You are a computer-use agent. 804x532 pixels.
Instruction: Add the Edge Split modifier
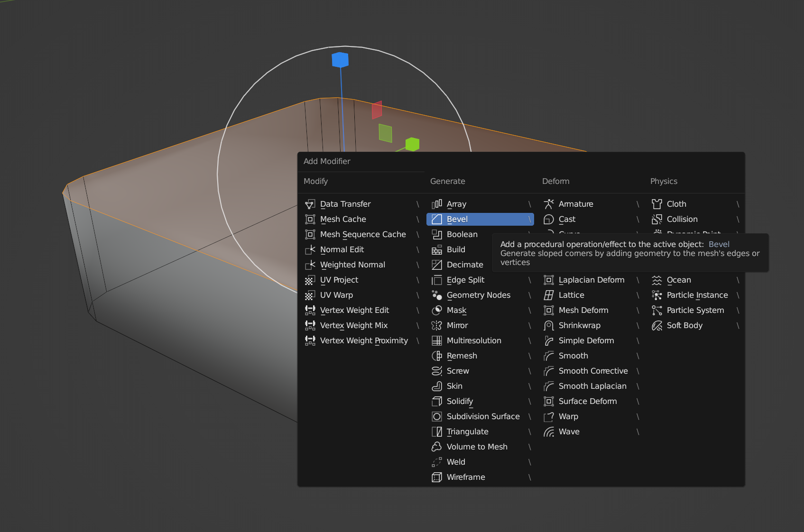(x=480, y=280)
